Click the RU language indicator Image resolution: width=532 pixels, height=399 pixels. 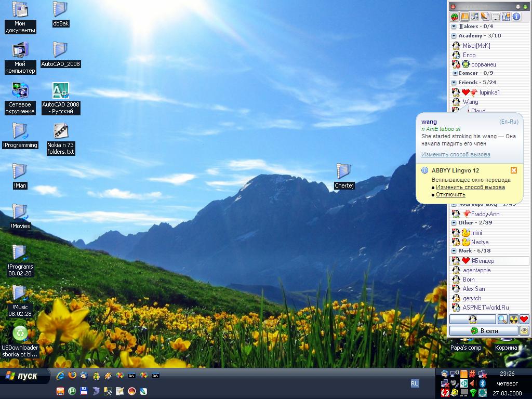pyautogui.click(x=415, y=384)
